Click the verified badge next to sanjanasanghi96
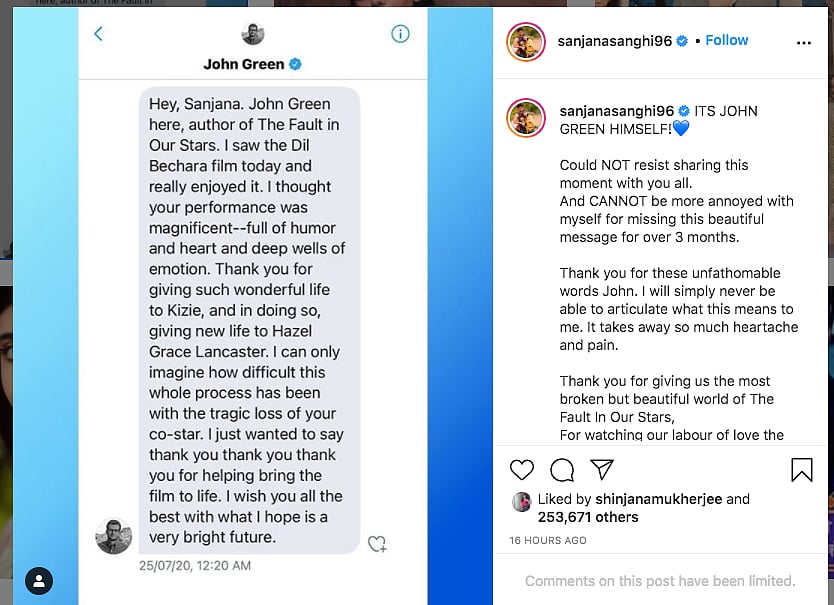Screen dimensions: 834x605 point(681,40)
